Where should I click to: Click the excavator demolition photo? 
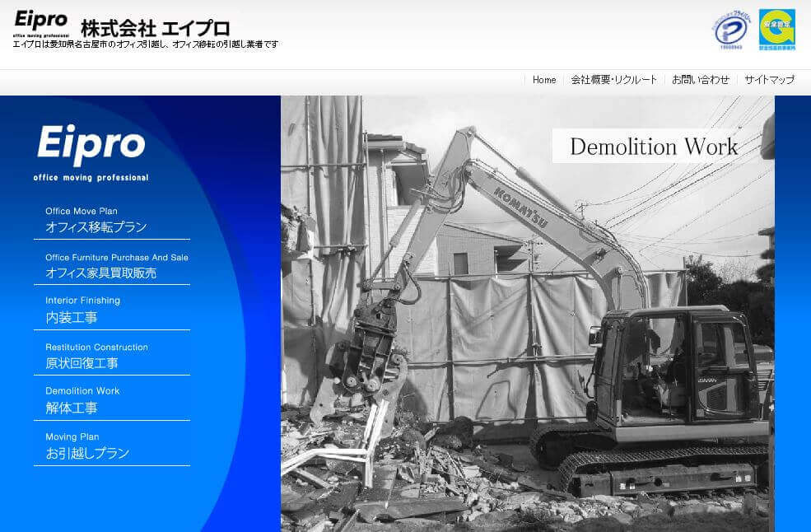[x=528, y=314]
